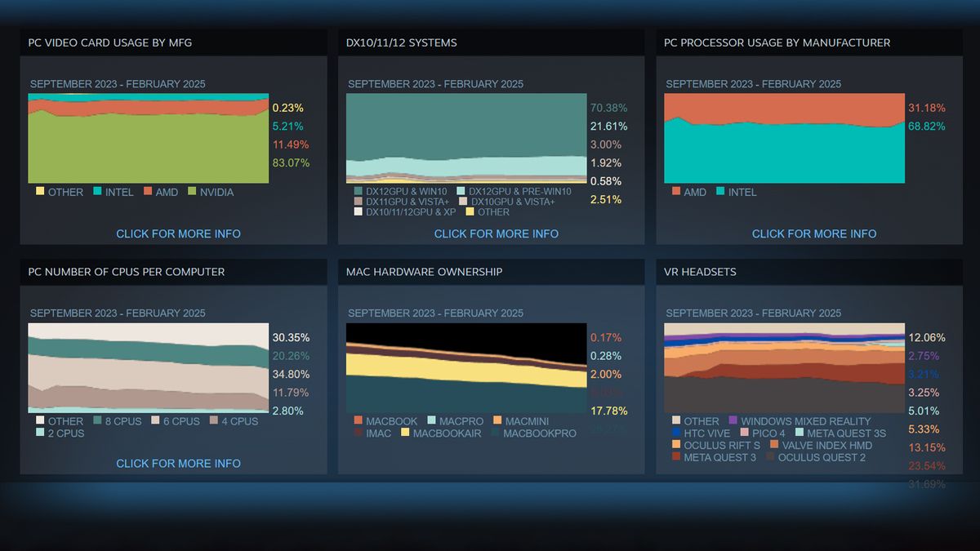980x551 pixels.
Task: Click NVIDIA green legend swatch
Action: (x=194, y=193)
